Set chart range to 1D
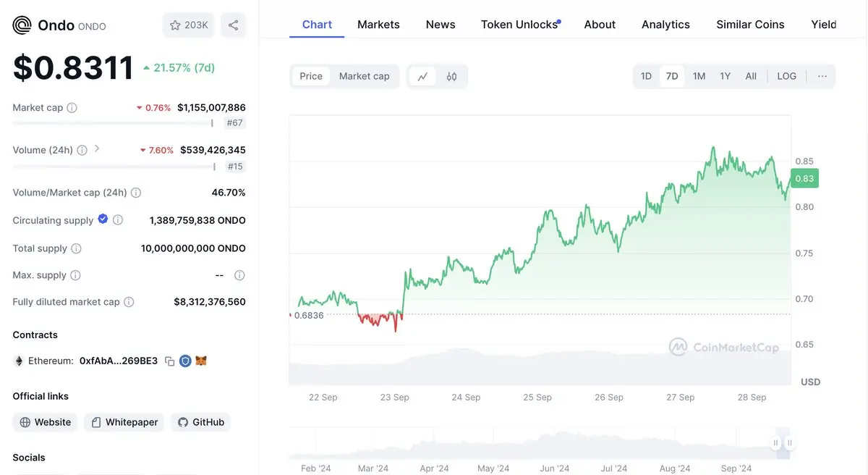 click(x=646, y=76)
